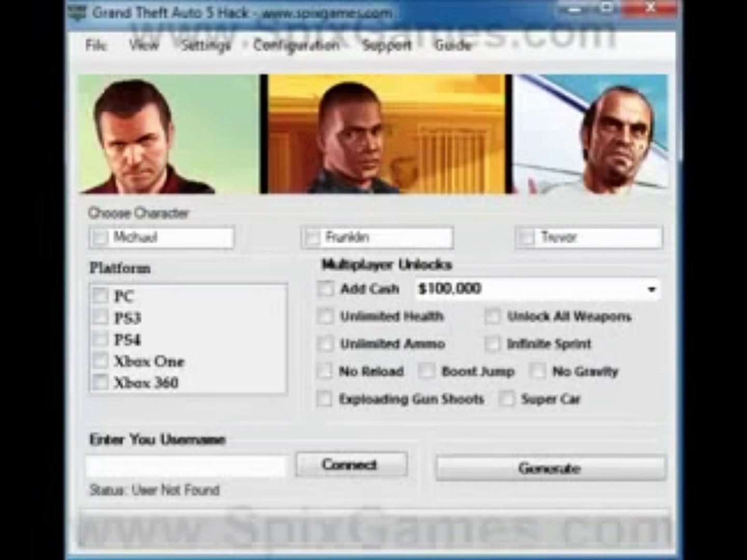Enable Infinite Sprint

pos(492,343)
